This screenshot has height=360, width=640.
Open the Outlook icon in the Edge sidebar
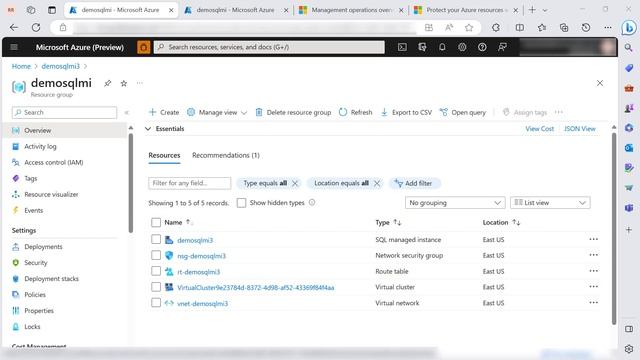click(629, 148)
